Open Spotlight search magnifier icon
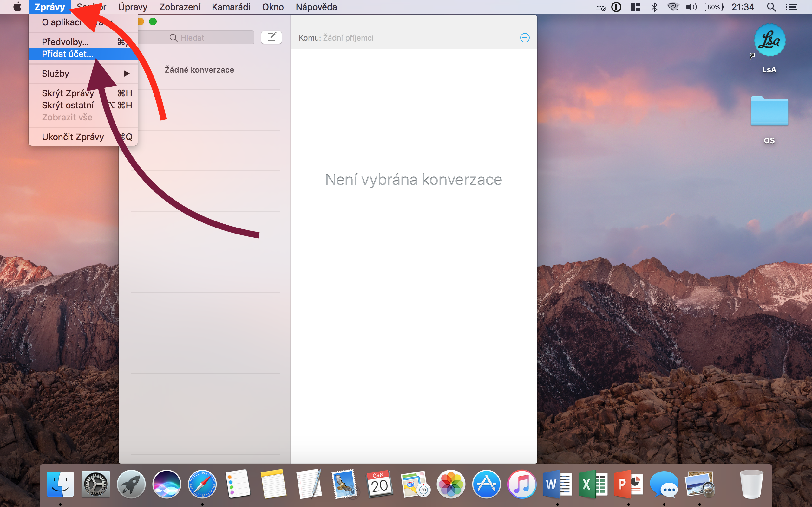Screen dimensions: 812x507 pos(771,7)
